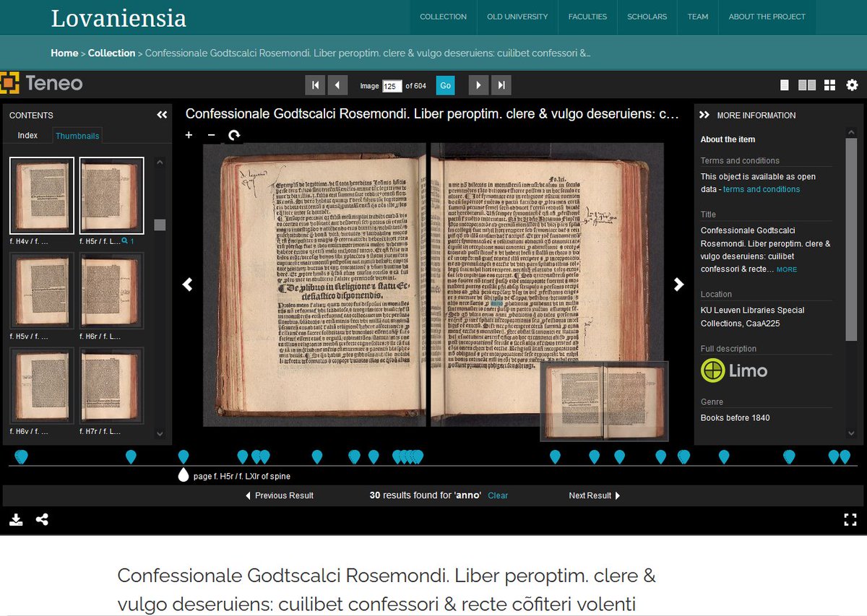Click Next Result for the anno search
Image resolution: width=867 pixels, height=616 pixels.
592,495
